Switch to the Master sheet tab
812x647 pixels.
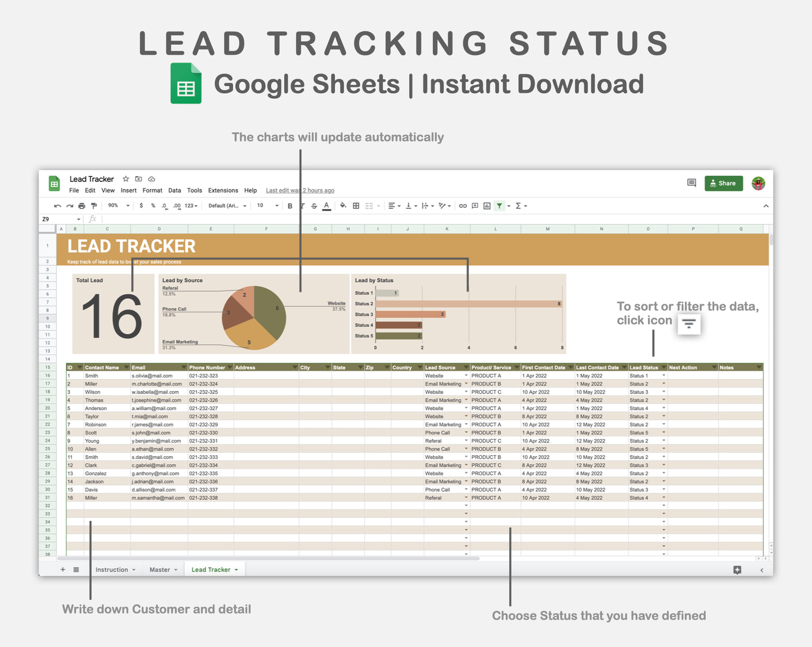[x=161, y=569]
